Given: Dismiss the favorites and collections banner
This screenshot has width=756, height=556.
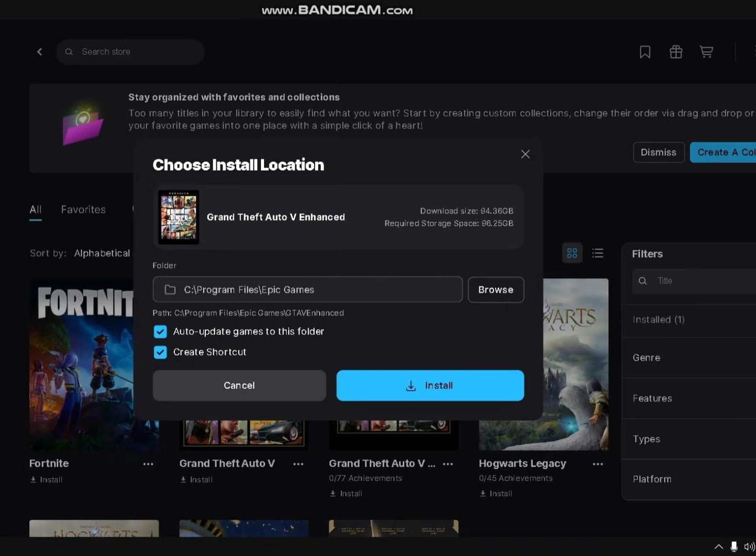Looking at the screenshot, I should [x=658, y=152].
